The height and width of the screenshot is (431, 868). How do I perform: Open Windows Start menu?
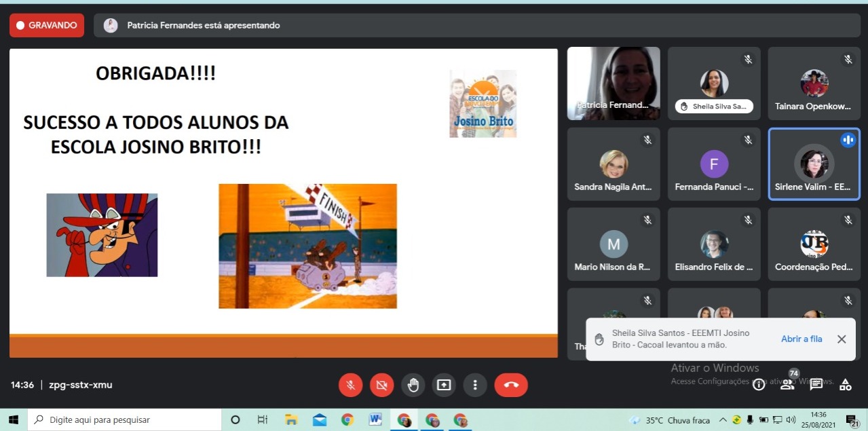[x=13, y=419]
